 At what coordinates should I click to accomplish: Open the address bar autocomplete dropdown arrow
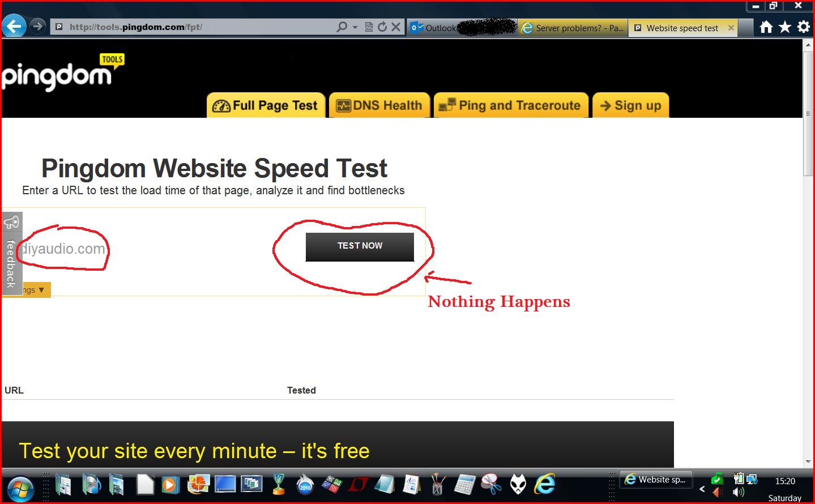(355, 27)
